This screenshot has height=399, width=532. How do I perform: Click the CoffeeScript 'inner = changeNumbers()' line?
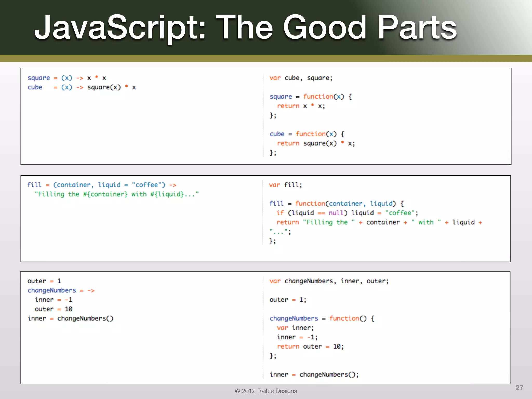(x=70, y=318)
